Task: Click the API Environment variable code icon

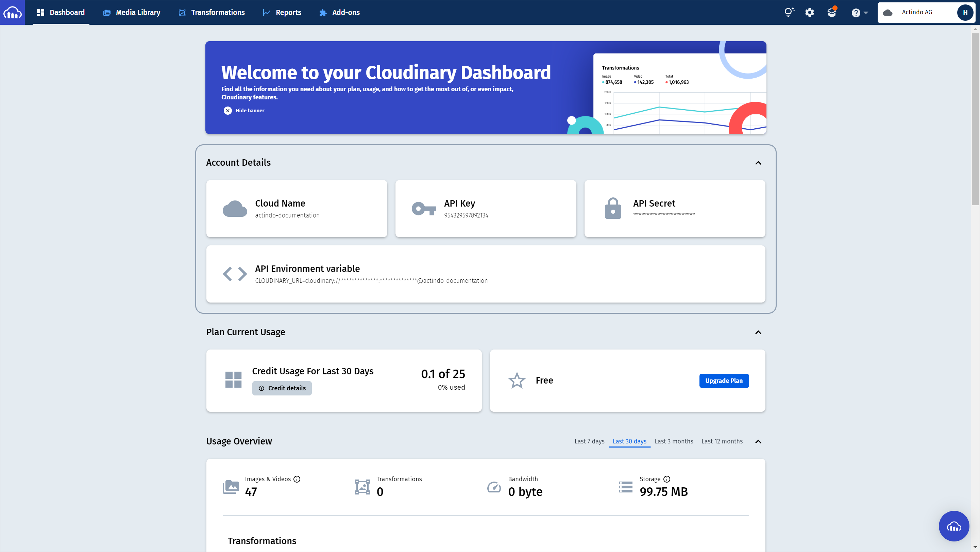Action: 235,274
